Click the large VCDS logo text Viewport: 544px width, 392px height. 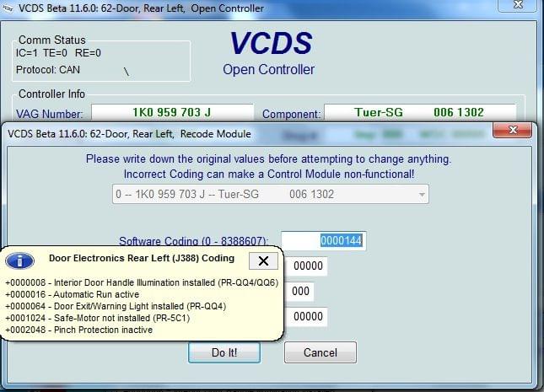click(271, 43)
